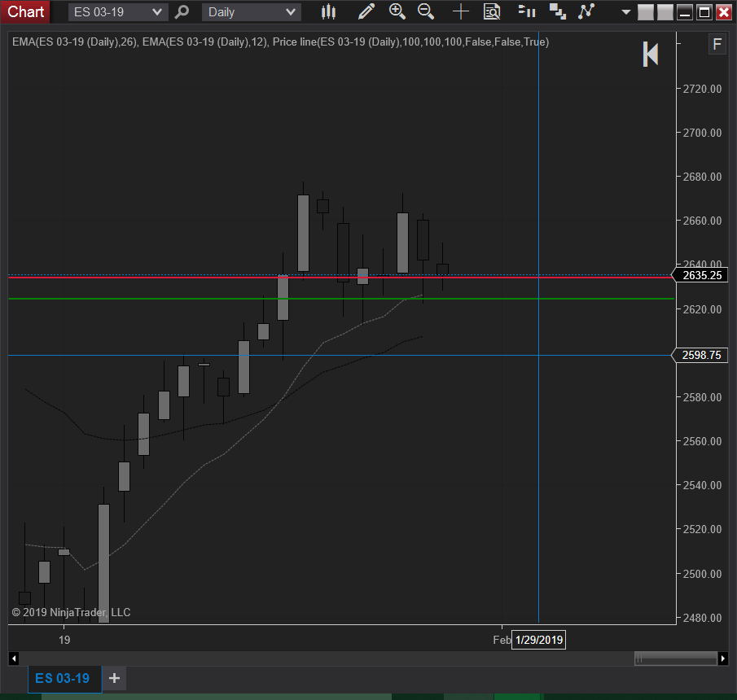The width and height of the screenshot is (737, 700).
Task: Click the 2720.00 price axis label
Action: click(x=702, y=89)
